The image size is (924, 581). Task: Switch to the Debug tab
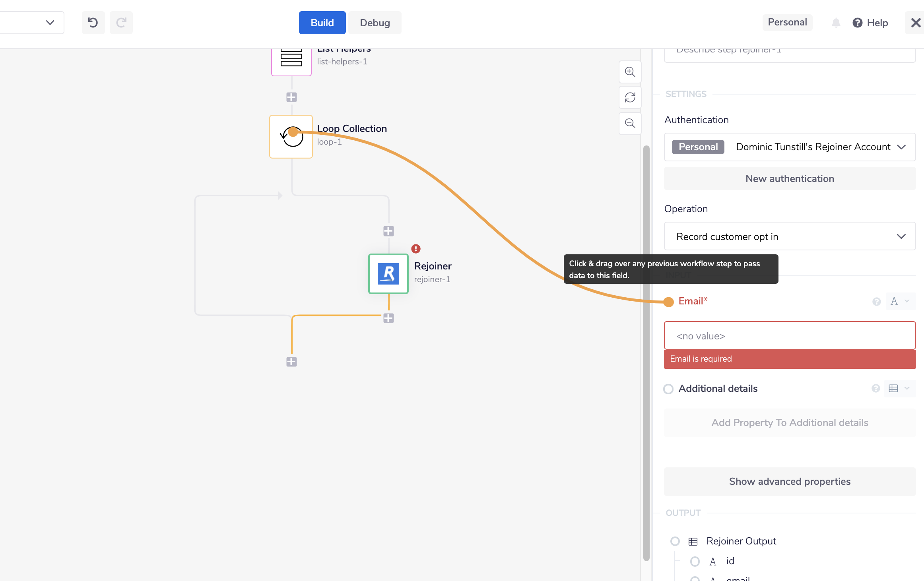point(375,23)
